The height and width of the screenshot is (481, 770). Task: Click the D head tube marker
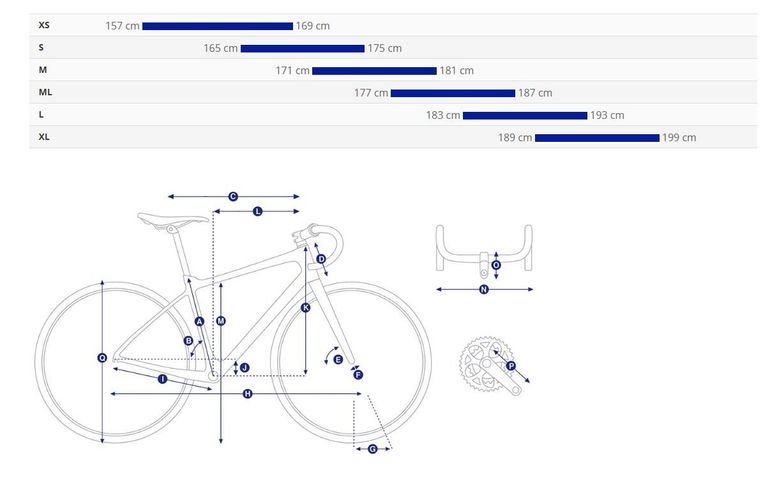(321, 259)
